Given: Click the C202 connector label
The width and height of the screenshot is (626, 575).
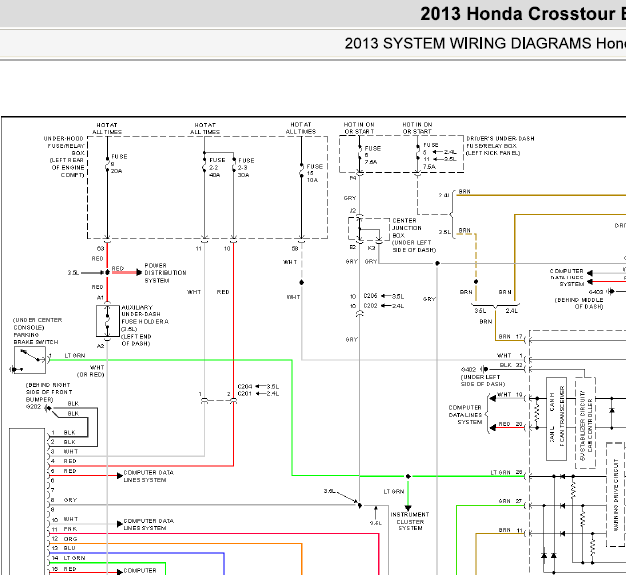Looking at the screenshot, I should [370, 306].
